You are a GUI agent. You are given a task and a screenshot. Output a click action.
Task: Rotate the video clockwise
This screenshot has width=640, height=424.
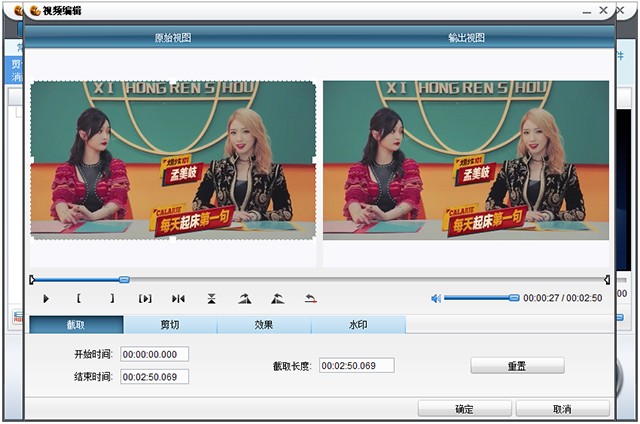245,299
